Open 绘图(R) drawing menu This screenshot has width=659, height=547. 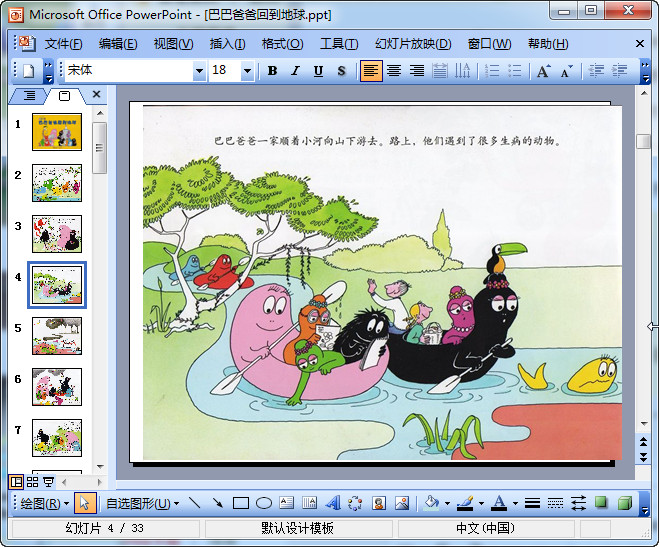click(45, 503)
